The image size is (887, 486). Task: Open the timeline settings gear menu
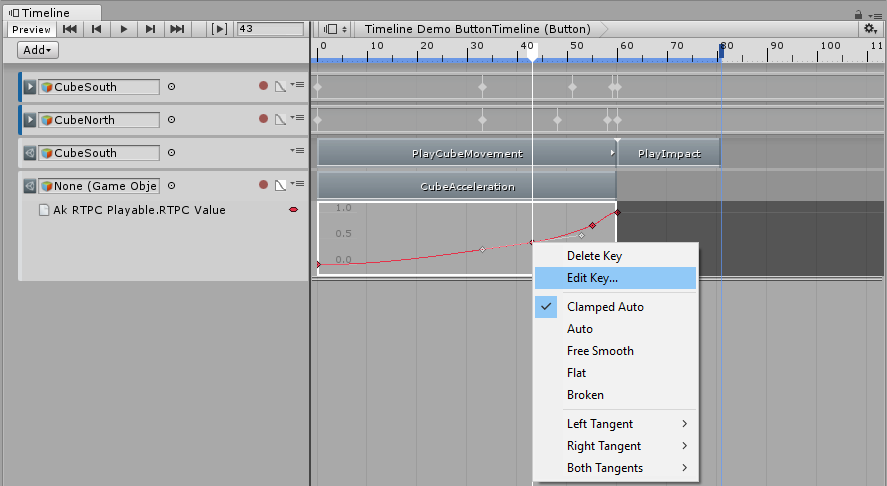870,29
